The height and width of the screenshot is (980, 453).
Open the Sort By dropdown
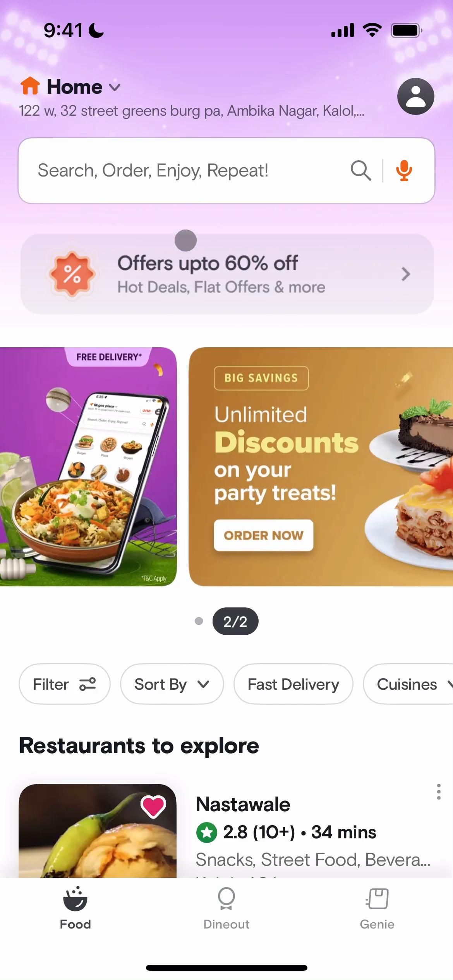click(172, 684)
